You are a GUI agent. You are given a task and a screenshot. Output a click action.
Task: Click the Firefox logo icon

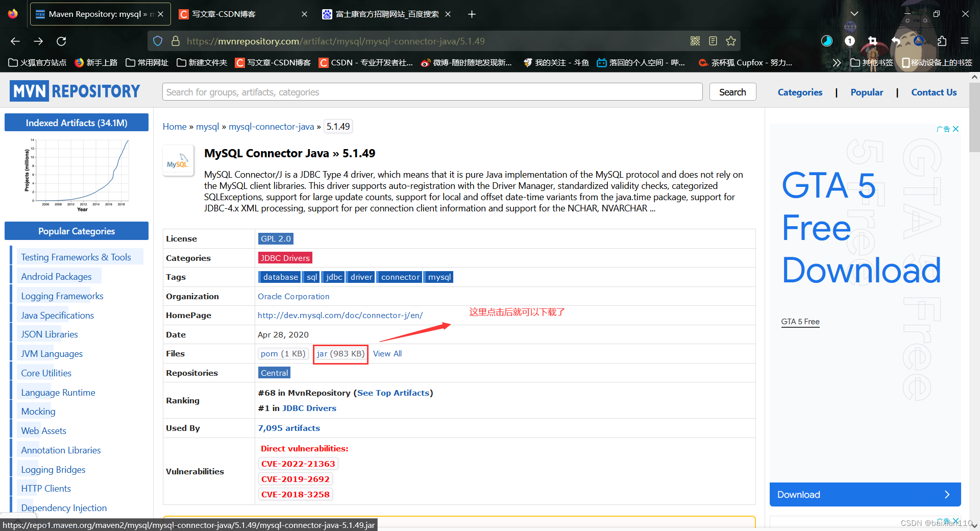click(x=13, y=14)
